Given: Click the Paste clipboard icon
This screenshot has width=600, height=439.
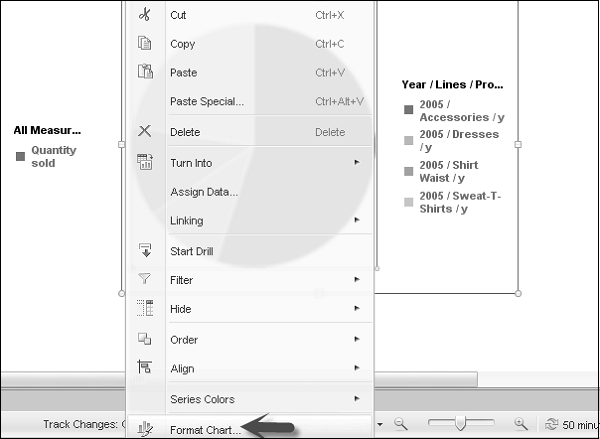Looking at the screenshot, I should 144,72.
